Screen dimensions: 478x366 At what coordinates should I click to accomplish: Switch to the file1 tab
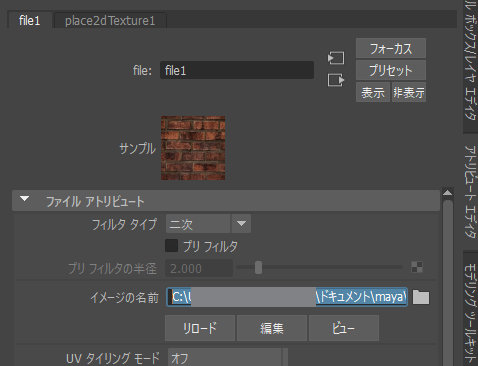click(30, 20)
